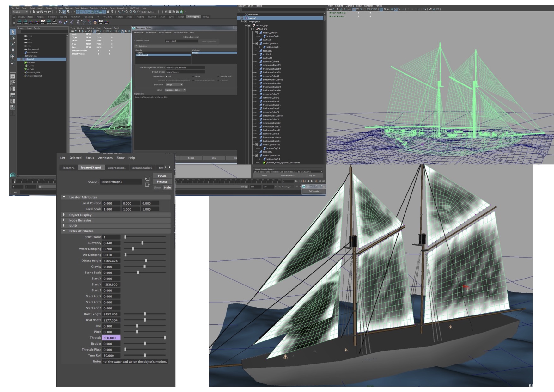Click the play forward button in timeline

312,181
